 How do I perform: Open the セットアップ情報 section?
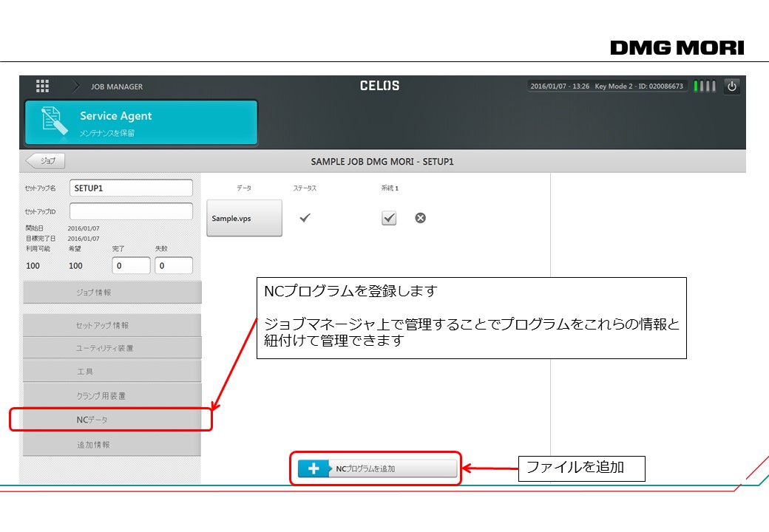[112, 325]
